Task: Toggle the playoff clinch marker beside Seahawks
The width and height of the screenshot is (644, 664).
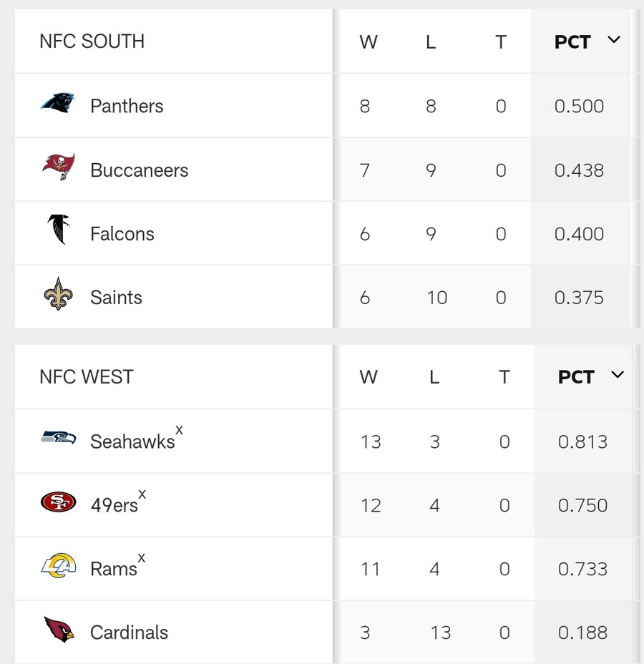Action: (180, 430)
